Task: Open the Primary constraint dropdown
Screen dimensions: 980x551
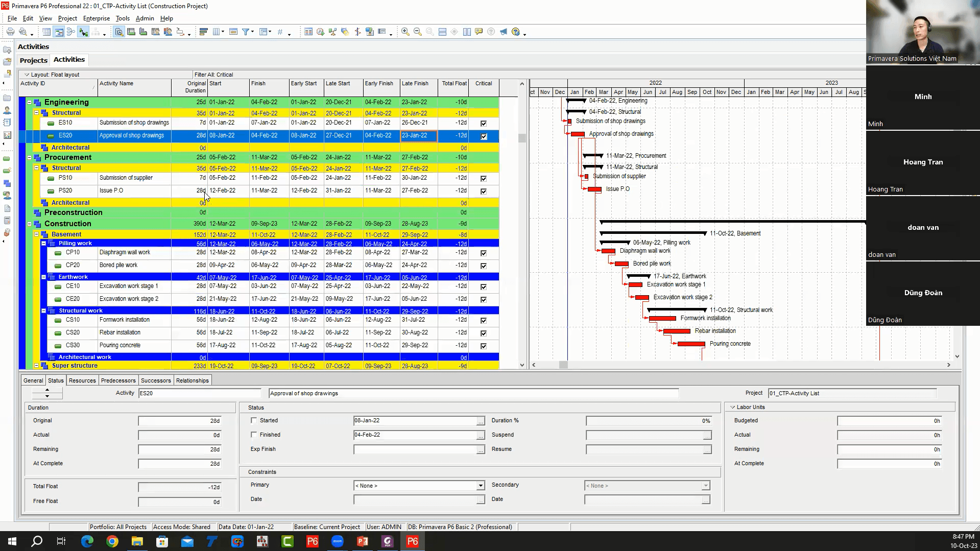Action: [x=480, y=486]
